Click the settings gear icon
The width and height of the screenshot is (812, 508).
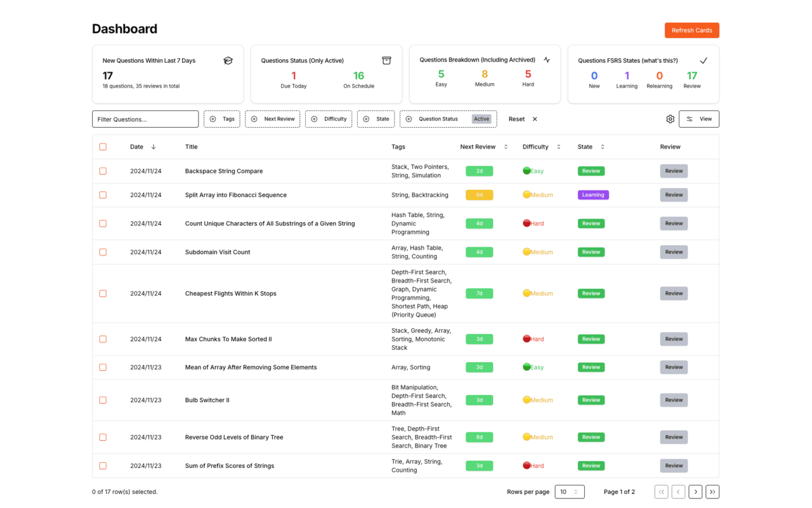(670, 119)
